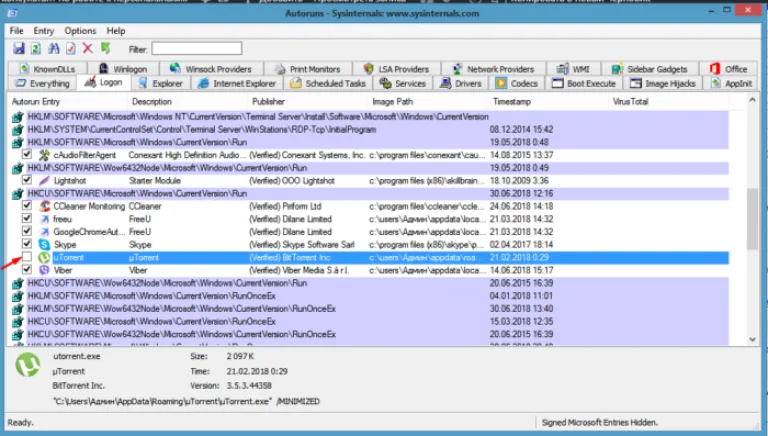
Task: Click the large uTorrent icon in details pane
Action: pyautogui.click(x=27, y=365)
